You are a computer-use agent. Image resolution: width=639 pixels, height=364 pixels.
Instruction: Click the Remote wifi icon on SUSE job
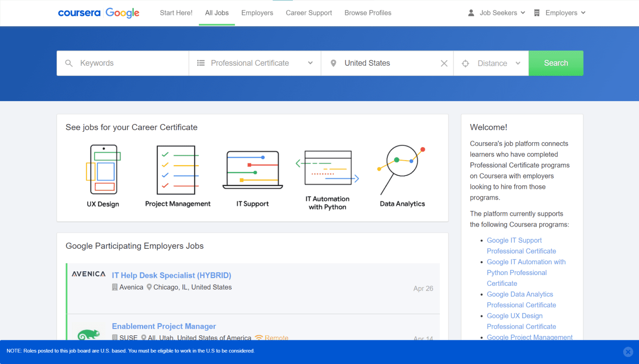[x=260, y=337]
